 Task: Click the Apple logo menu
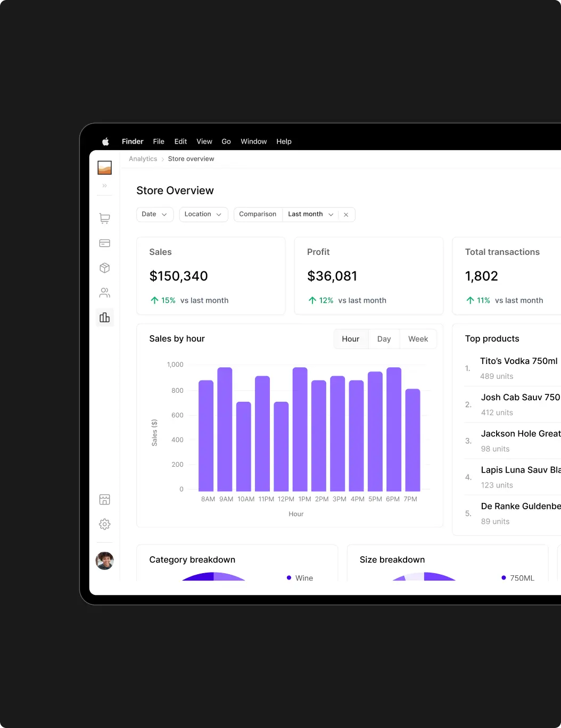(x=105, y=142)
